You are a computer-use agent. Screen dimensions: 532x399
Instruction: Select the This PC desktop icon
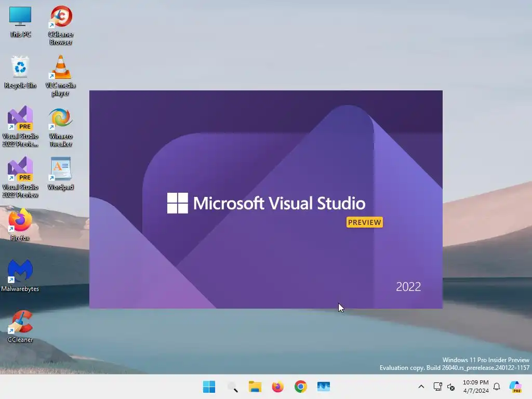pos(20,22)
